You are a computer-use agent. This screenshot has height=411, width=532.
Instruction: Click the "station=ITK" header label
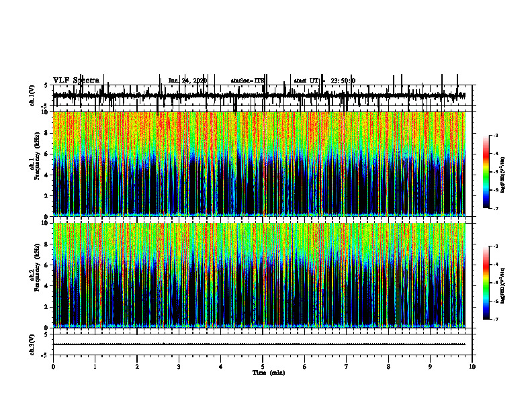(x=247, y=81)
